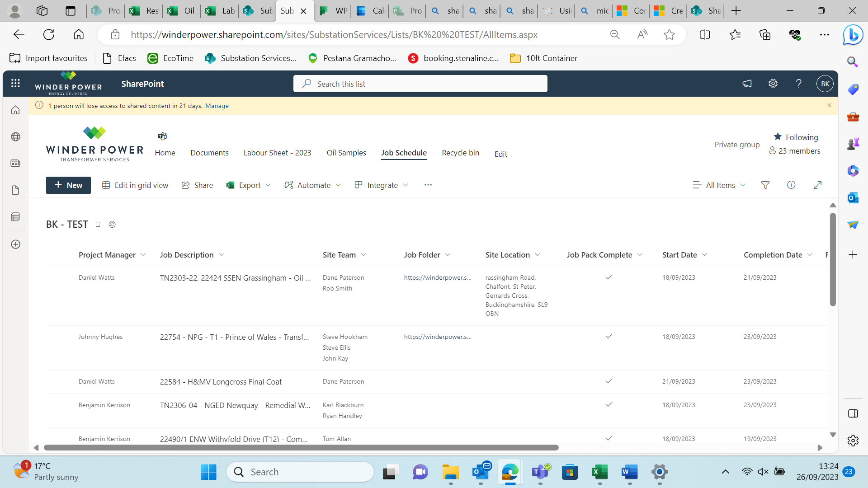Screen dimensions: 868x488
Task: Open Labour Sheet - 2023 tab
Action: 278,153
